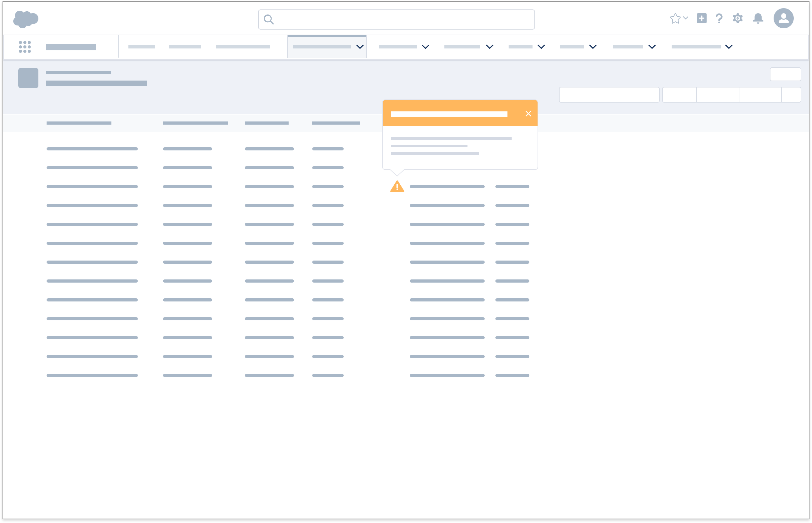Image resolution: width=812 pixels, height=523 pixels.
Task: Click the first column header to sort
Action: [x=79, y=123]
